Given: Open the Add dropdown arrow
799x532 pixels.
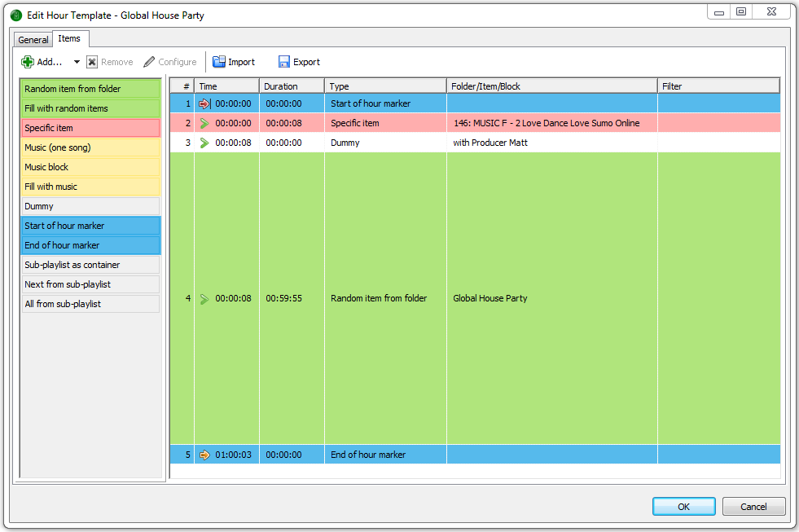Looking at the screenshot, I should [x=77, y=62].
